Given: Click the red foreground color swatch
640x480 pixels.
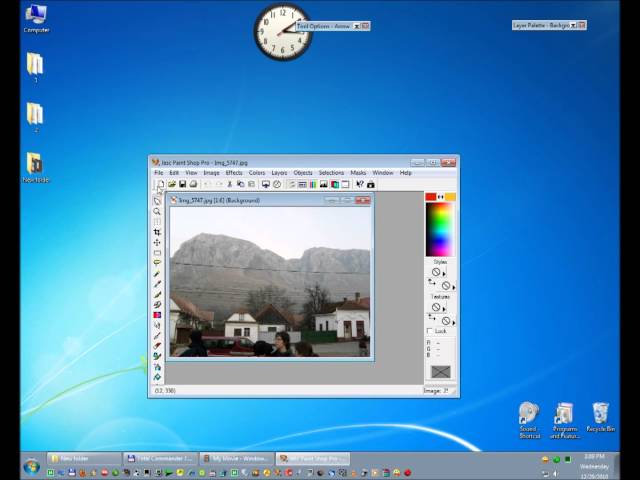Looking at the screenshot, I should [431, 197].
